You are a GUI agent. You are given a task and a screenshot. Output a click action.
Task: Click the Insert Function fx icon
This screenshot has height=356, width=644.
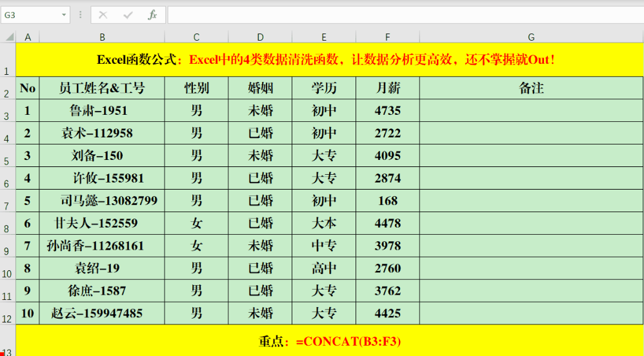pyautogui.click(x=152, y=15)
